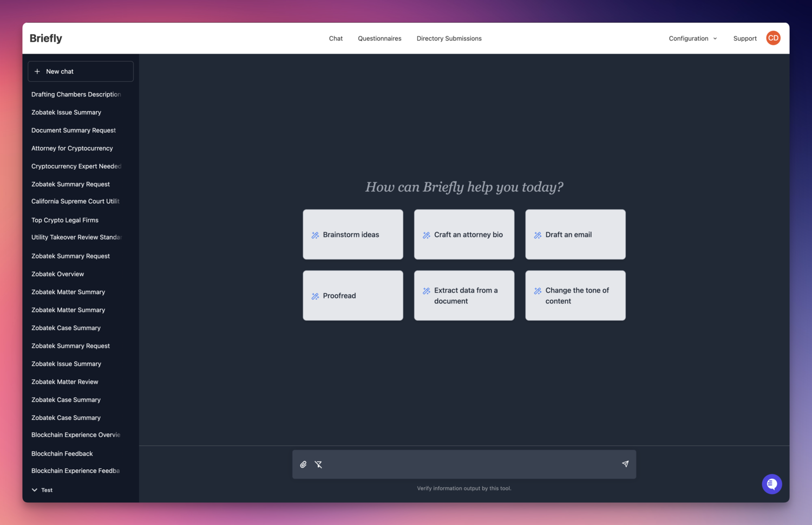Select the Draft an email prompt
The height and width of the screenshot is (525, 812).
point(575,235)
